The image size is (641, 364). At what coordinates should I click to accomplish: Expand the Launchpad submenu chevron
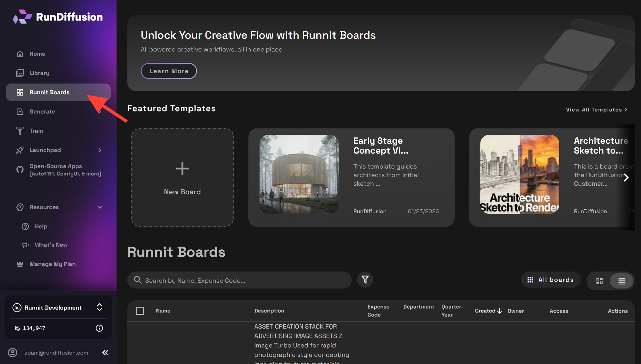[100, 150]
